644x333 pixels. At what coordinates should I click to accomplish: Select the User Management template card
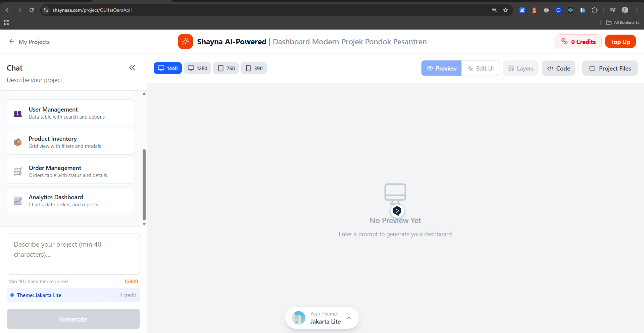(71, 113)
